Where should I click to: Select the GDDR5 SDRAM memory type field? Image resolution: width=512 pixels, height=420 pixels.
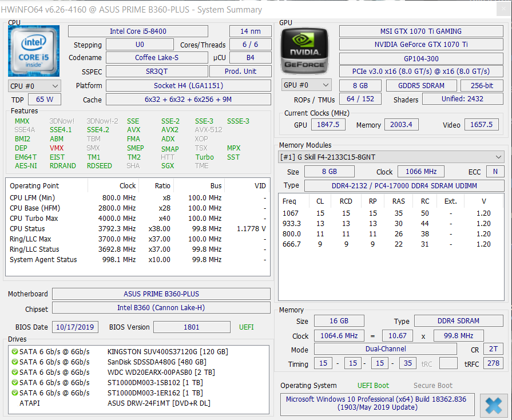pyautogui.click(x=421, y=86)
